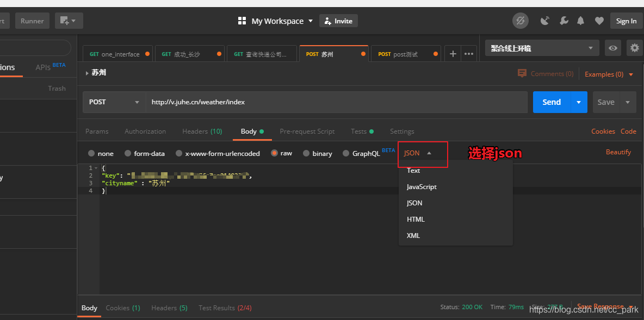Click the sidebar search filter field
The width and height of the screenshot is (644, 320).
point(35,48)
